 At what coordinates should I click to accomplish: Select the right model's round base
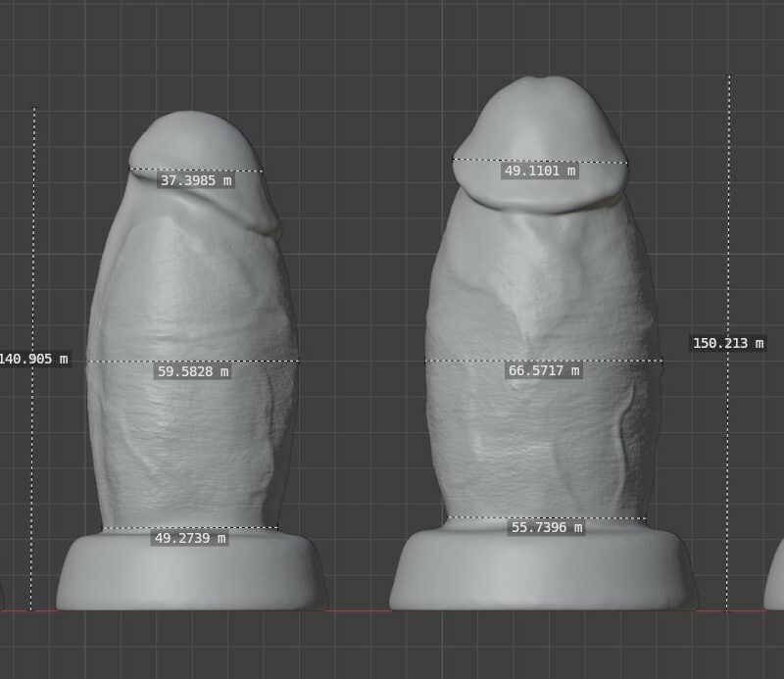click(x=544, y=578)
